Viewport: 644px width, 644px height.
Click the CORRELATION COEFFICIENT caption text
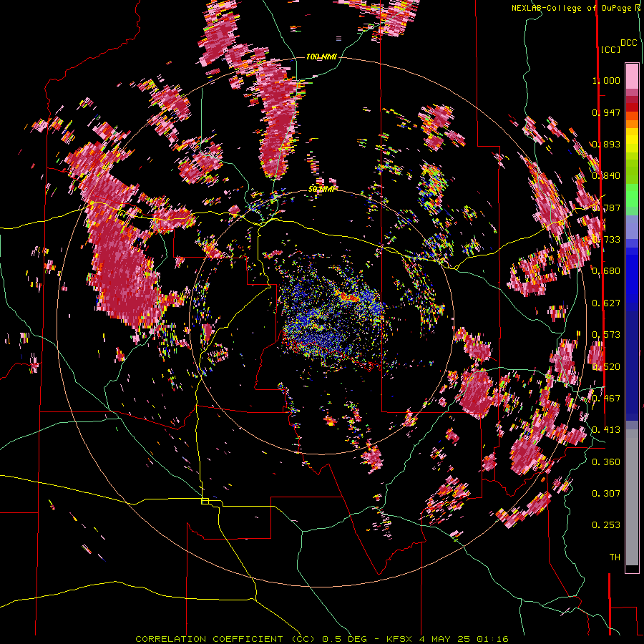pyautogui.click(x=209, y=639)
